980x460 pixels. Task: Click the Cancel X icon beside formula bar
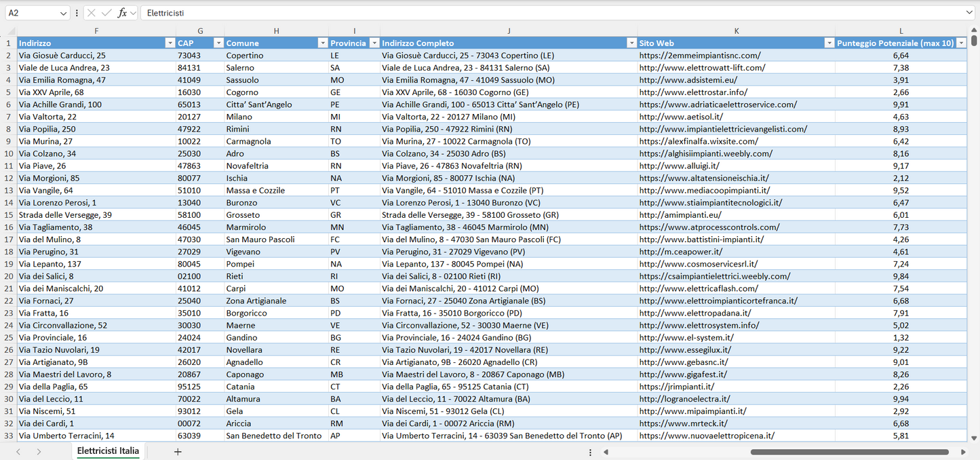tap(90, 12)
